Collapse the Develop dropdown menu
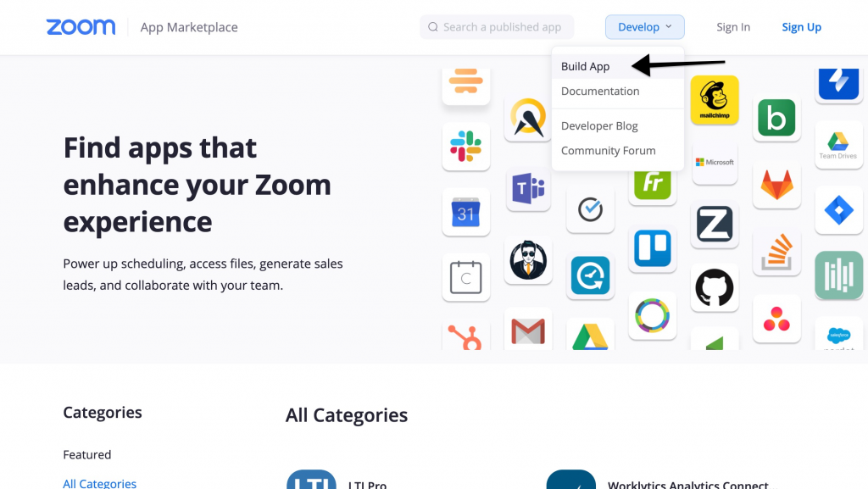868x489 pixels. (645, 27)
